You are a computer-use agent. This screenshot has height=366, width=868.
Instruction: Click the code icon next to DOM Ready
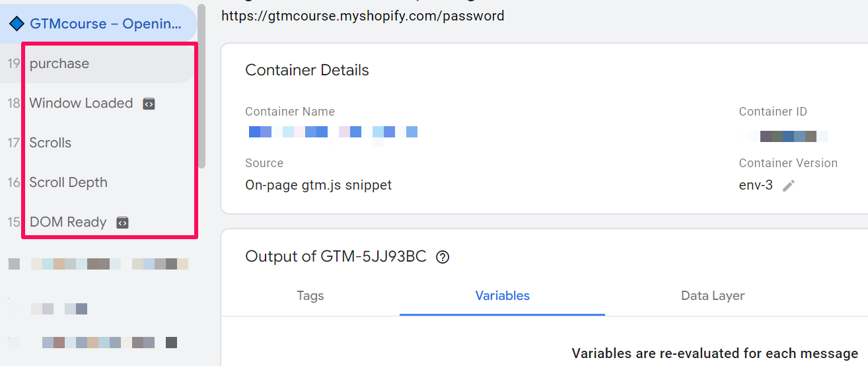pos(122,223)
